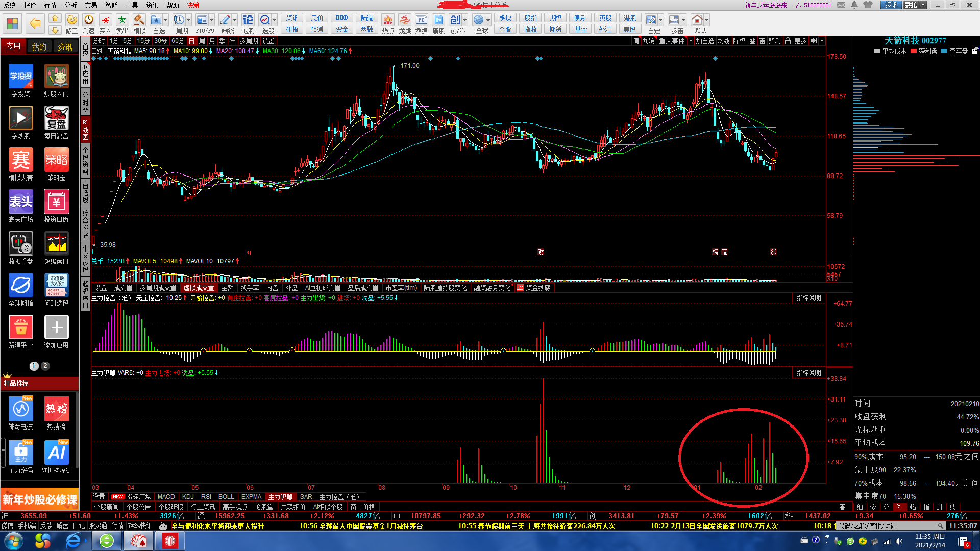Open the 每日复盘 sidebar app

[x=56, y=118]
